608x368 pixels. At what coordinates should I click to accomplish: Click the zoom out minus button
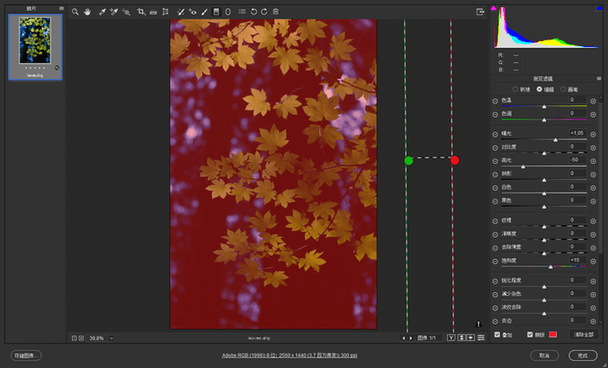pyautogui.click(x=74, y=338)
